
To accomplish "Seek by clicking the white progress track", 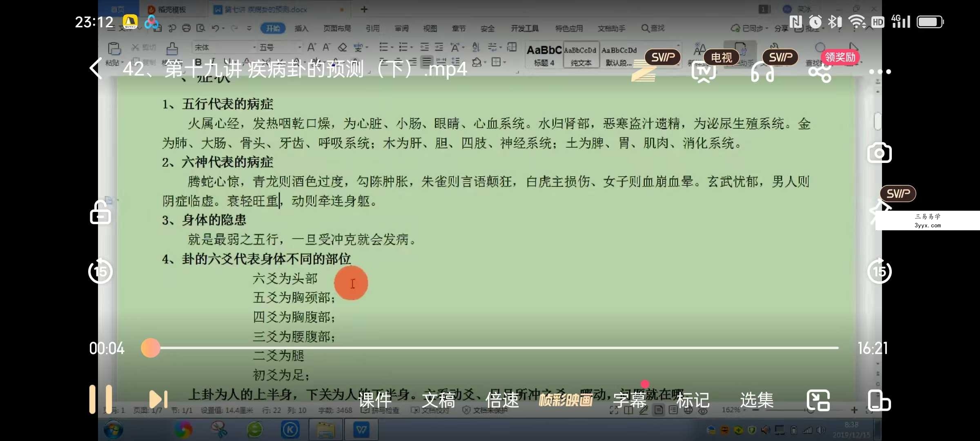I will click(x=499, y=348).
